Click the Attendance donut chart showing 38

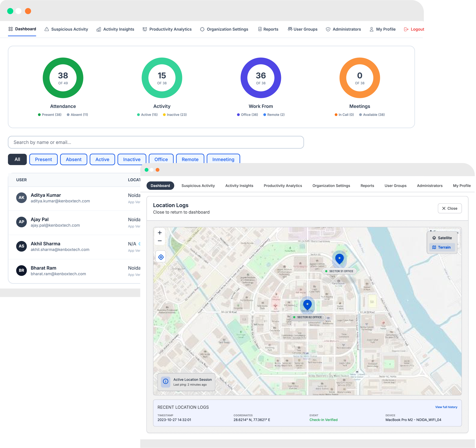point(63,78)
